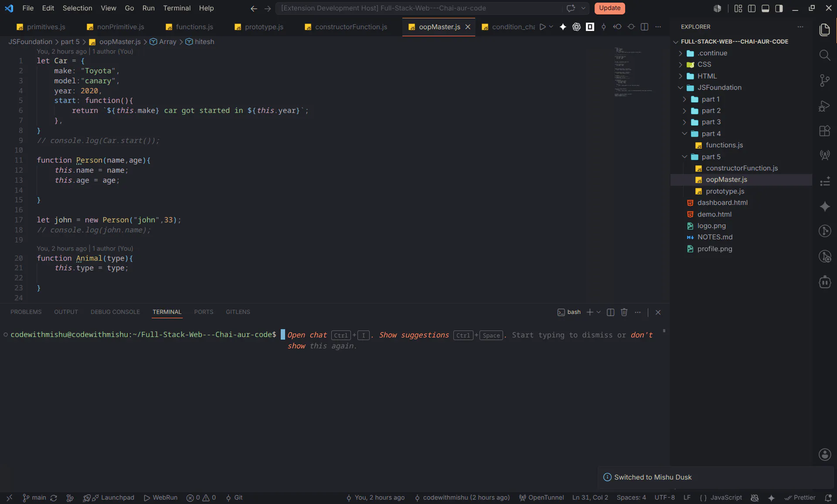Open the run code dropdown arrow

pyautogui.click(x=551, y=27)
